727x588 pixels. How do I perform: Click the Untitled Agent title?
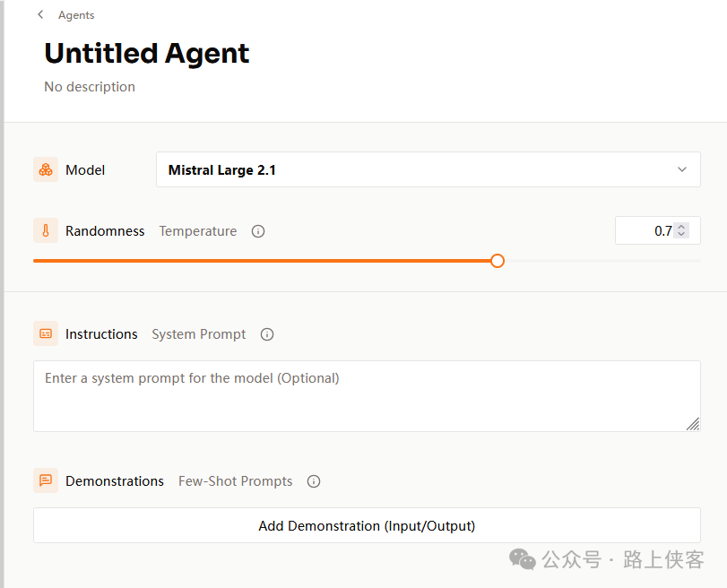point(147,54)
